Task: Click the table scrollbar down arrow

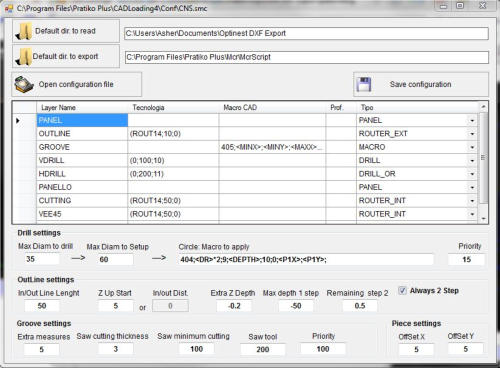Action: click(x=483, y=219)
